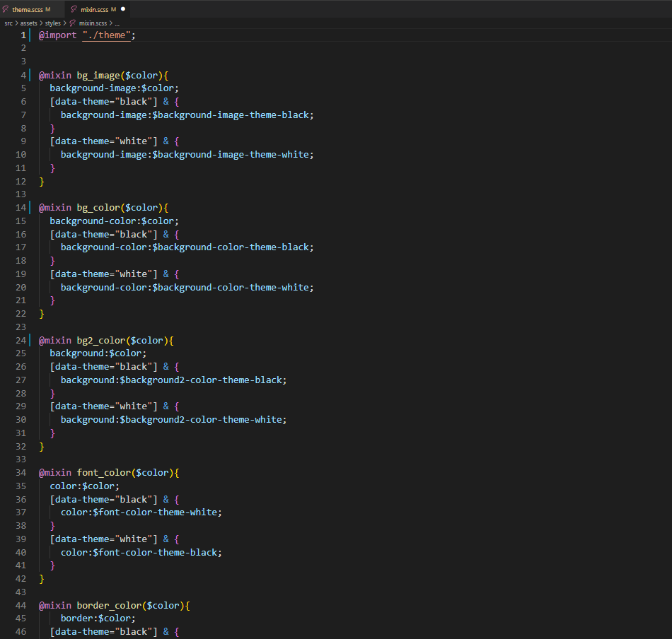Screen dimensions: 672x639
Task: Click "$background2-color-theme-black" variable
Action: tap(201, 380)
